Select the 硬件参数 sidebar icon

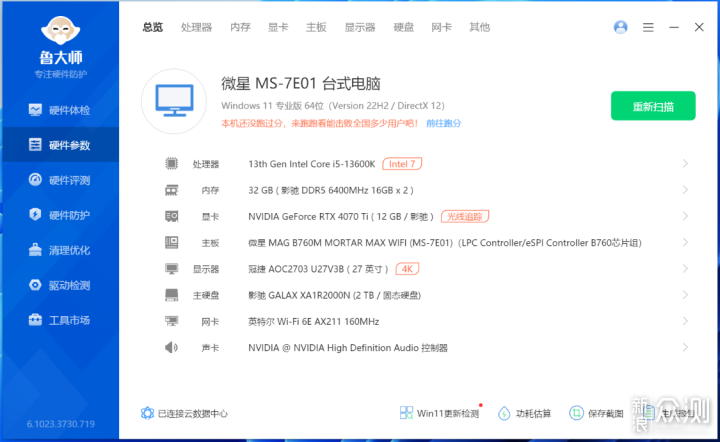35,145
